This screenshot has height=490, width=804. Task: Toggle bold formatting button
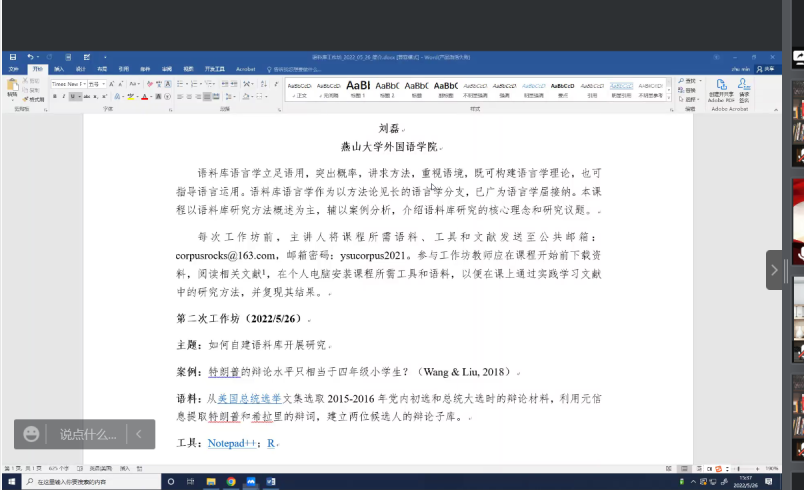tap(54, 97)
